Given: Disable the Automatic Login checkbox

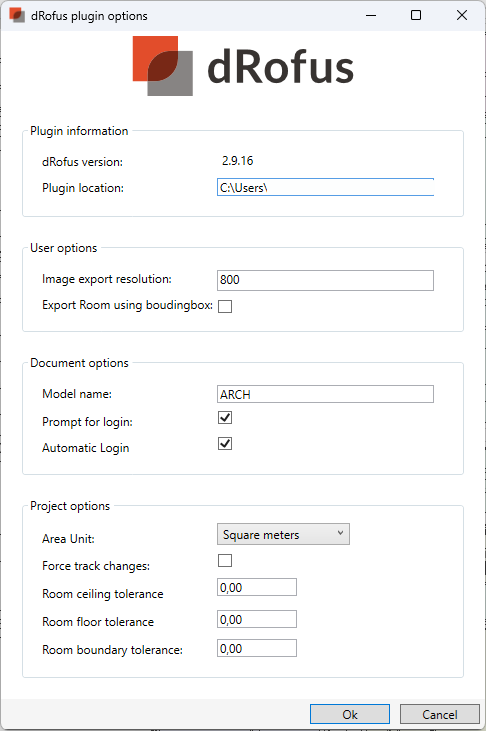Looking at the screenshot, I should click(225, 443).
